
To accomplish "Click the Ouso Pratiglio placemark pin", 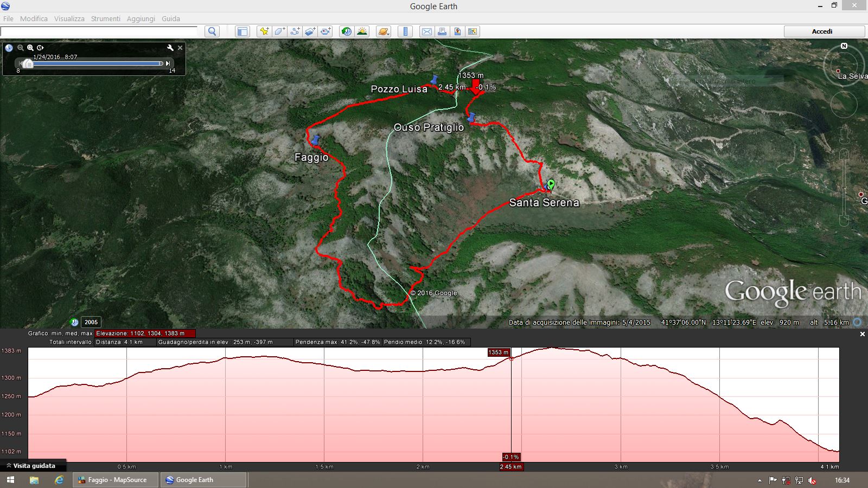I will click(471, 118).
